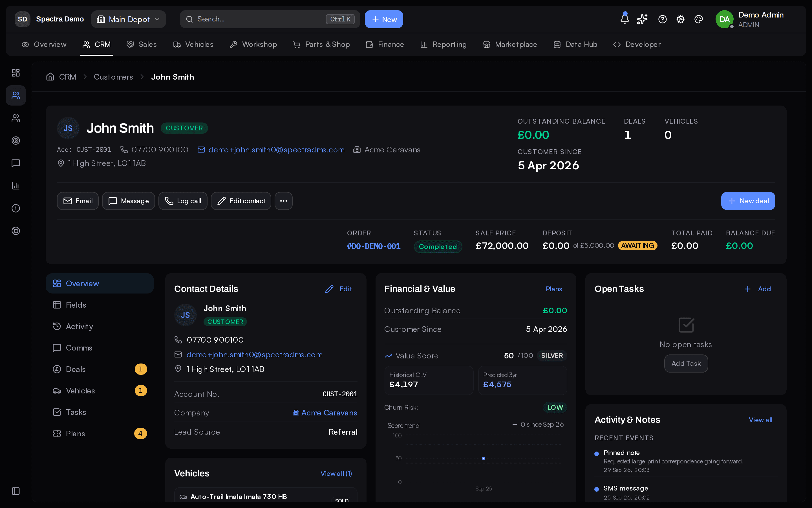Viewport: 812px width, 508px height.
Task: Click the lifebuoy support icon in left sidebar
Action: pos(16,231)
